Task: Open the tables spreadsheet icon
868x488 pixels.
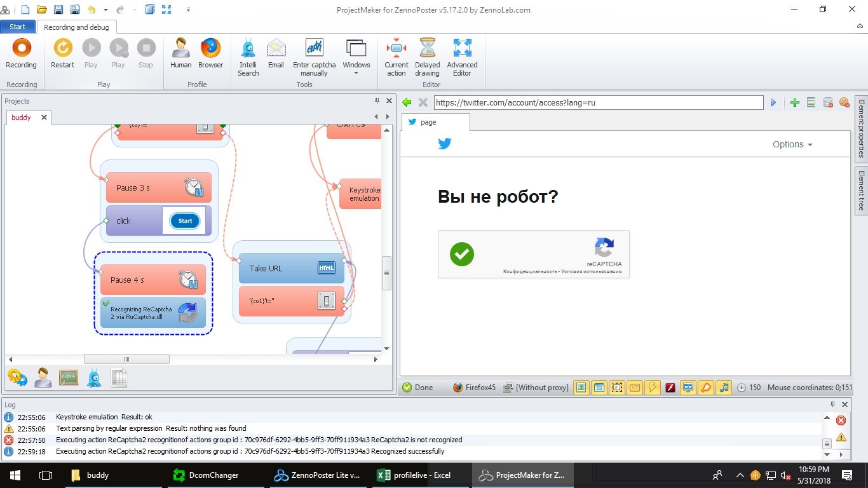Action: point(119,377)
